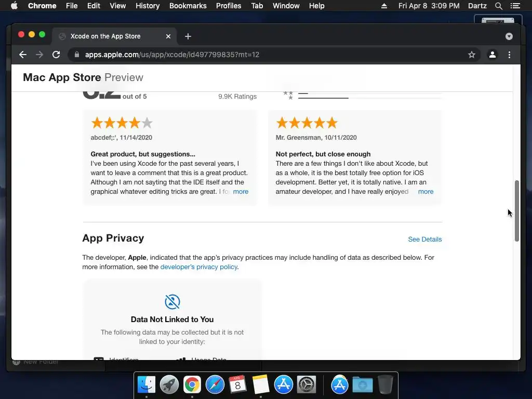The image size is (532, 399).
Task: Click the Great product, but suggestions title
Action: point(143,154)
